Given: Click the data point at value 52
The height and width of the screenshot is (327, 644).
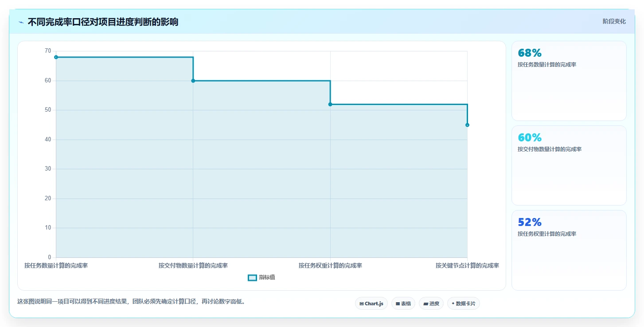Looking at the screenshot, I should pyautogui.click(x=330, y=104).
